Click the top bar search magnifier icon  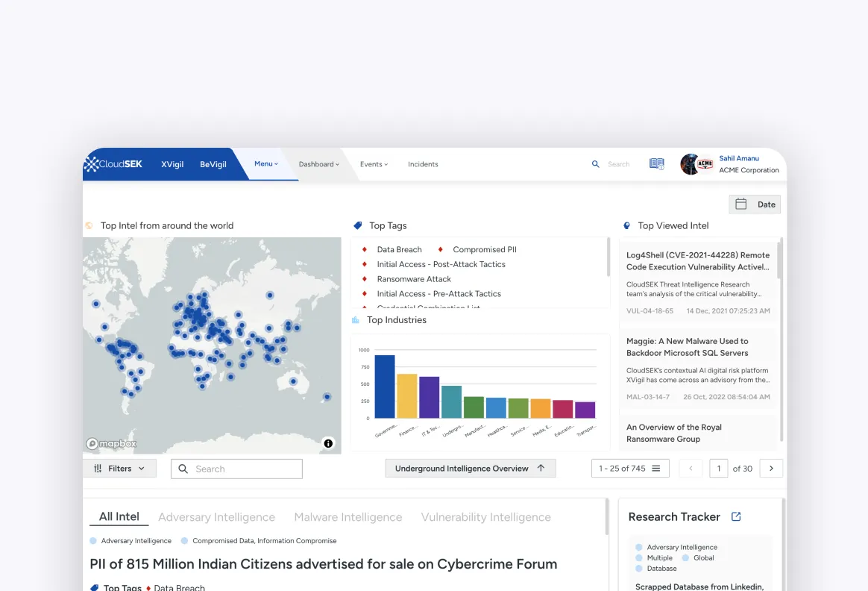596,164
